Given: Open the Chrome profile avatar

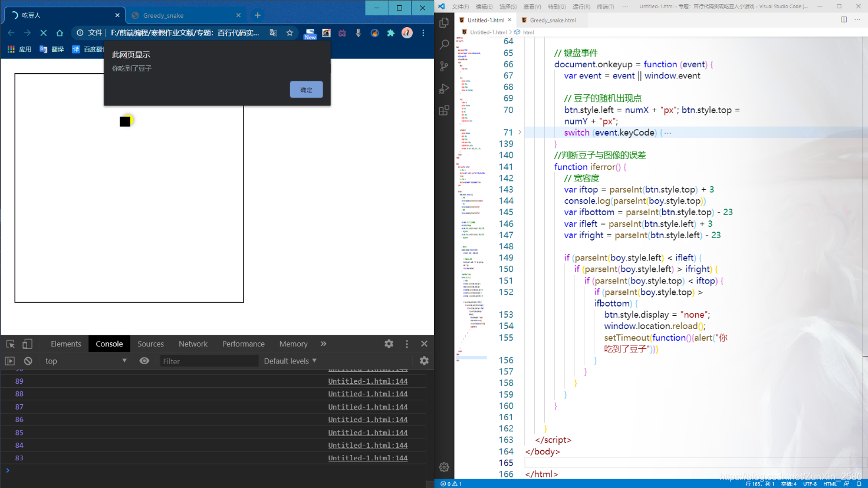Looking at the screenshot, I should pos(407,33).
